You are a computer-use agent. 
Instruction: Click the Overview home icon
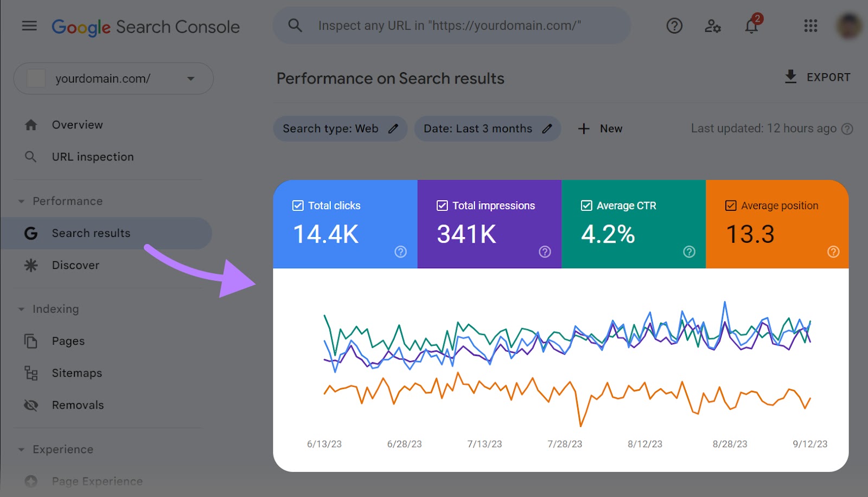point(31,125)
